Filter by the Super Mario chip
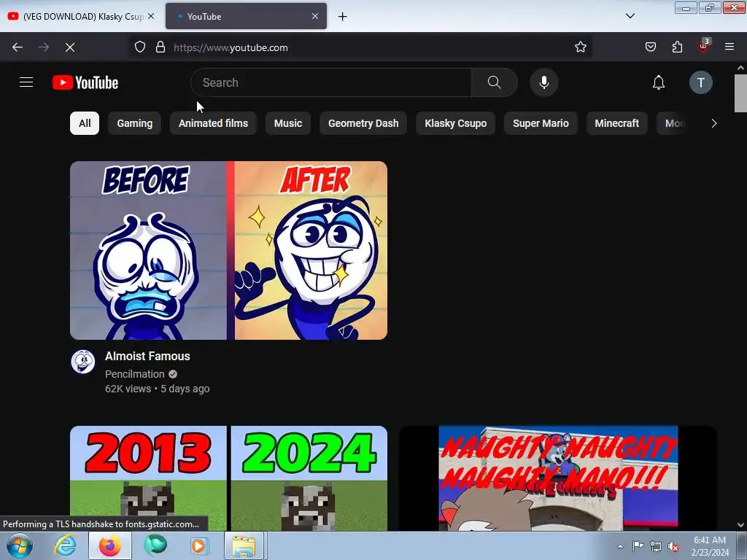Viewport: 747px width, 560px height. (541, 123)
